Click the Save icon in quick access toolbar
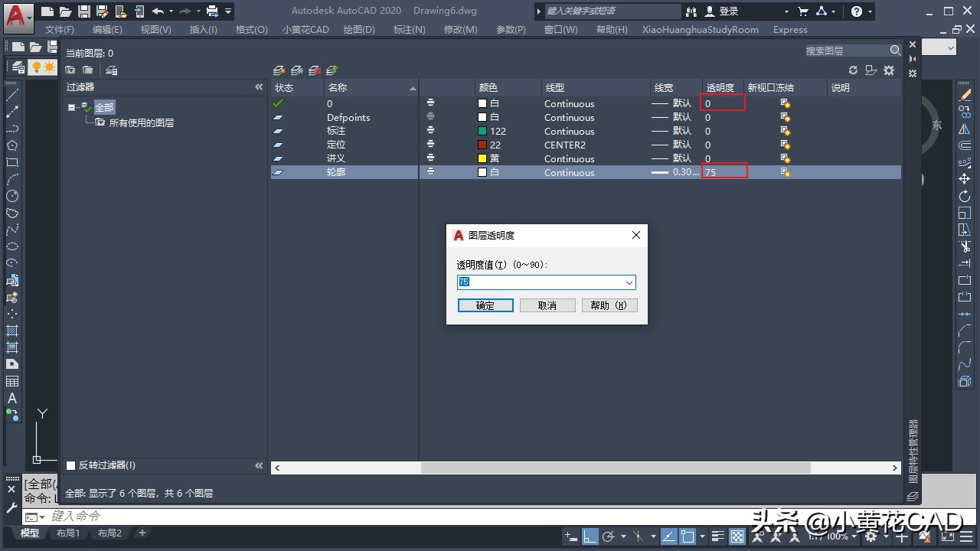 tap(84, 11)
